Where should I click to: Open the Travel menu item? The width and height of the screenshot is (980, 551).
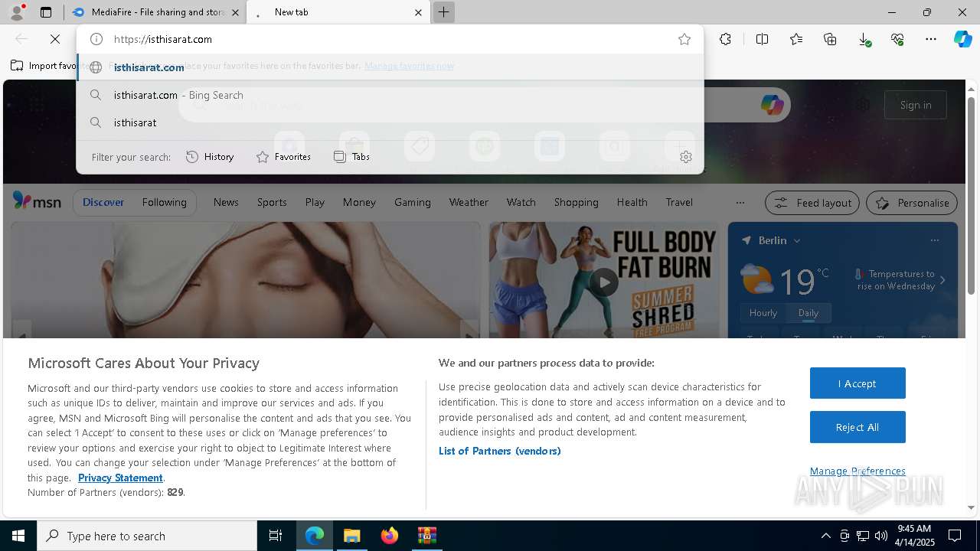coord(679,202)
